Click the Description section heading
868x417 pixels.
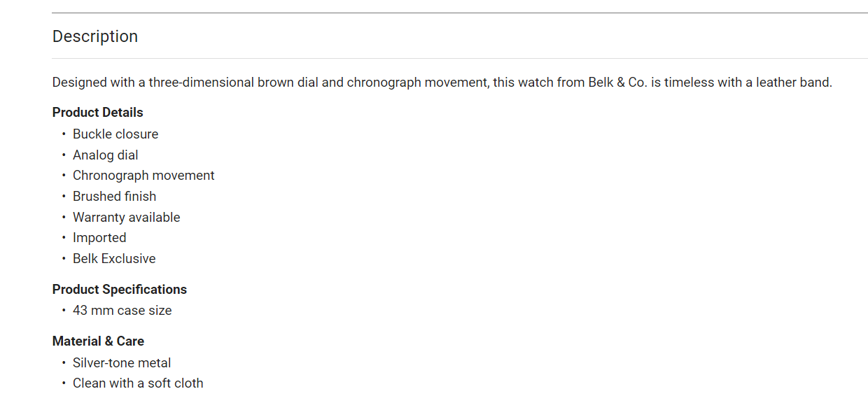click(95, 36)
